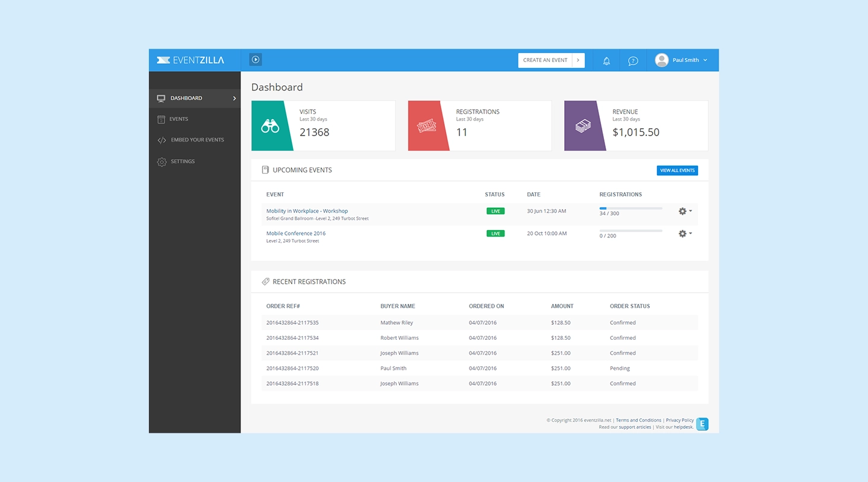The image size is (868, 482).
Task: Expand the Create An Event arrow
Action: coord(578,60)
